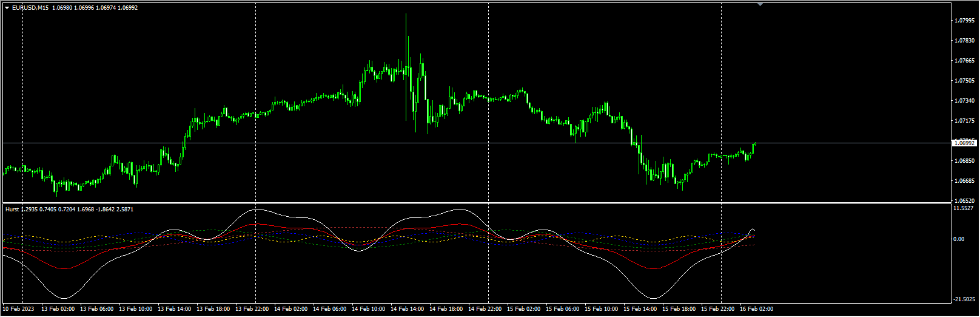Click the 14 Feb 18:00 time label

[x=446, y=309]
